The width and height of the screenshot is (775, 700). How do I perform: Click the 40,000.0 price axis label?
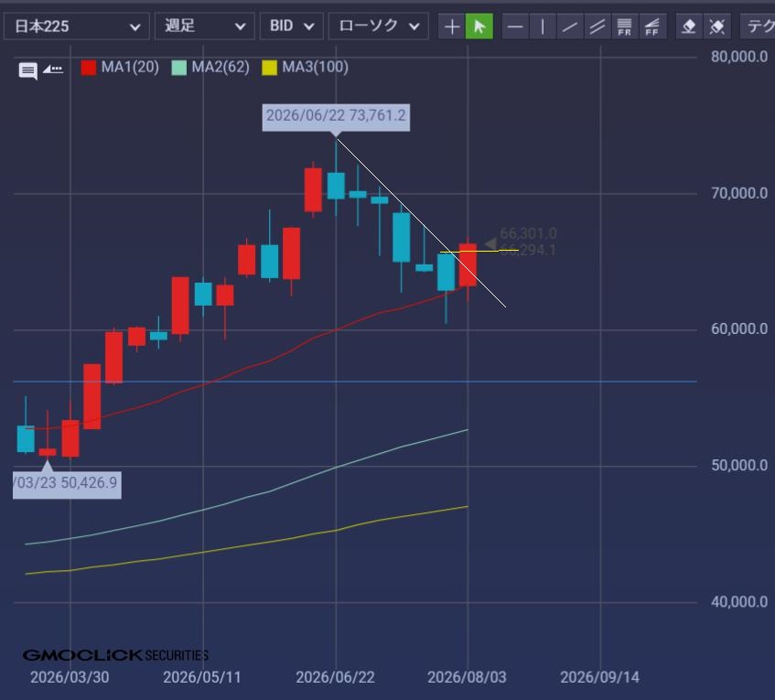click(x=739, y=602)
